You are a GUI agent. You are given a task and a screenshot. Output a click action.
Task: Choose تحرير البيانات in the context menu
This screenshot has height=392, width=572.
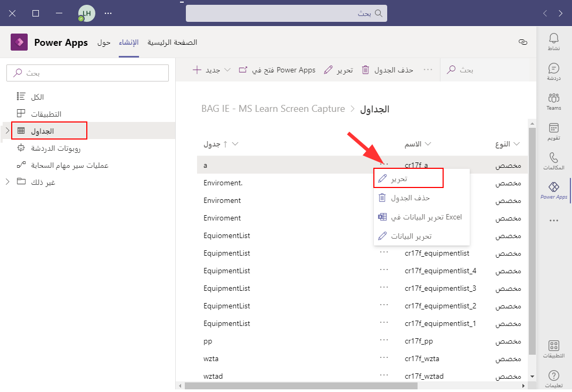tap(421, 236)
